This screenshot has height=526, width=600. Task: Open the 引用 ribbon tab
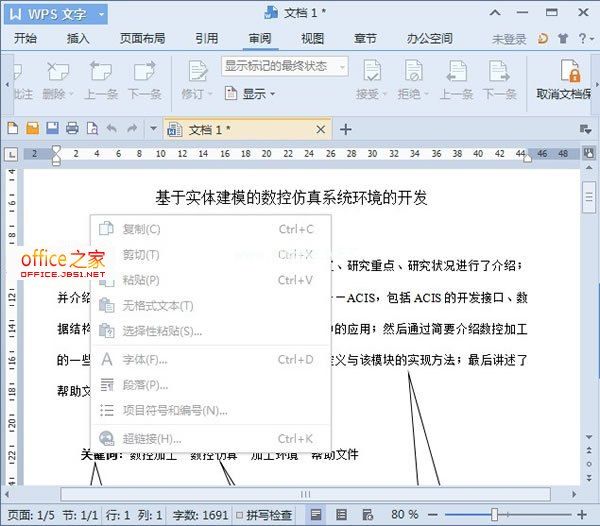(206, 39)
